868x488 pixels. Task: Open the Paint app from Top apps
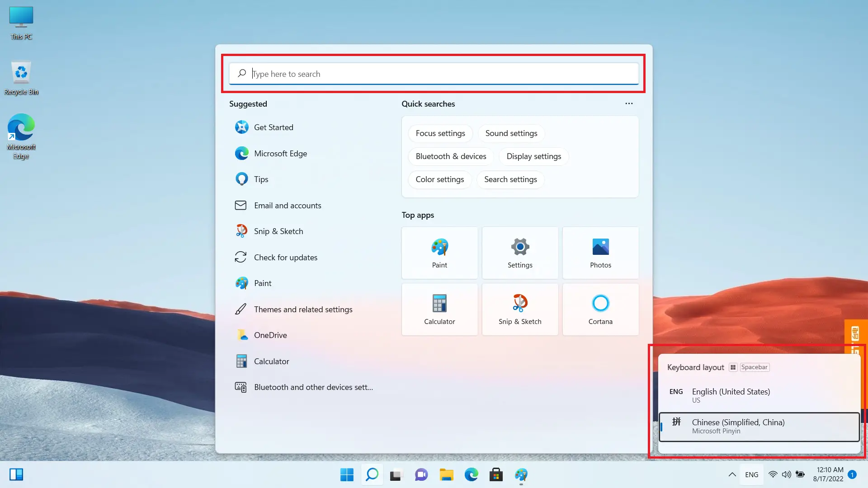click(439, 253)
